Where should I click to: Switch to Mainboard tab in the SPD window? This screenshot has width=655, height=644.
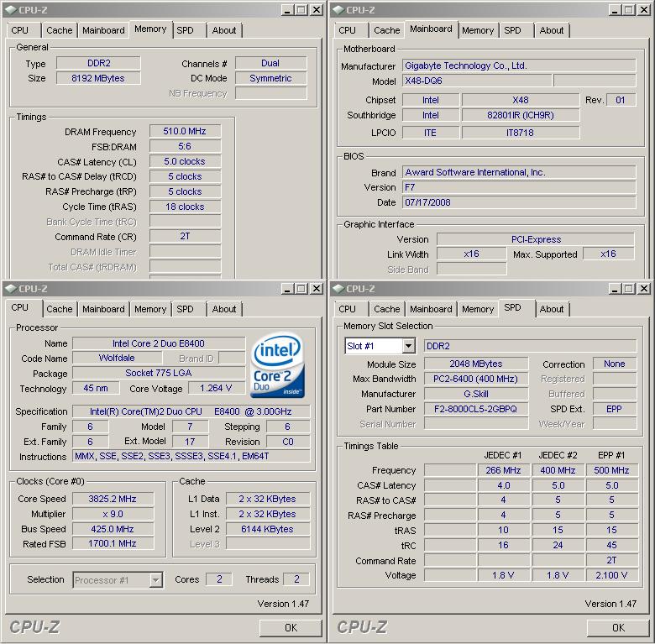click(x=431, y=309)
